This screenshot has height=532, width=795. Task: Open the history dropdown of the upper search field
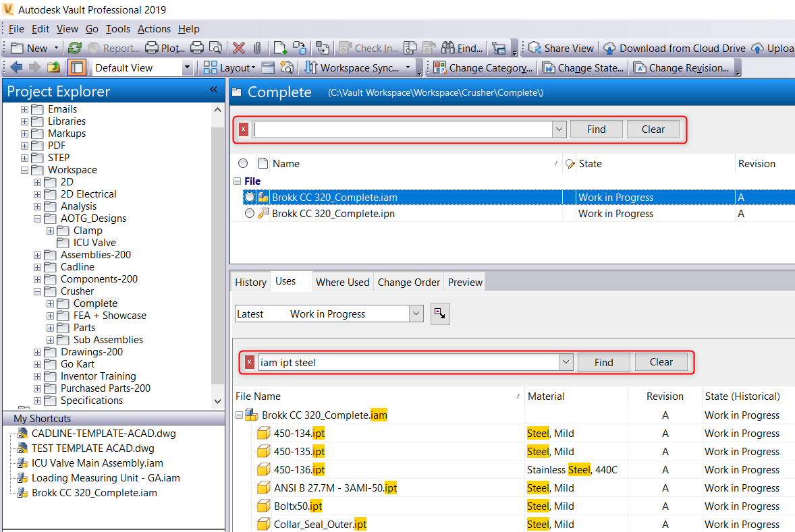559,129
